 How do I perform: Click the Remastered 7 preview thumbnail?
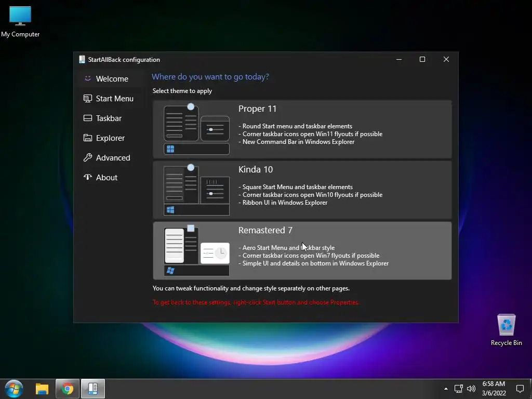pos(196,251)
